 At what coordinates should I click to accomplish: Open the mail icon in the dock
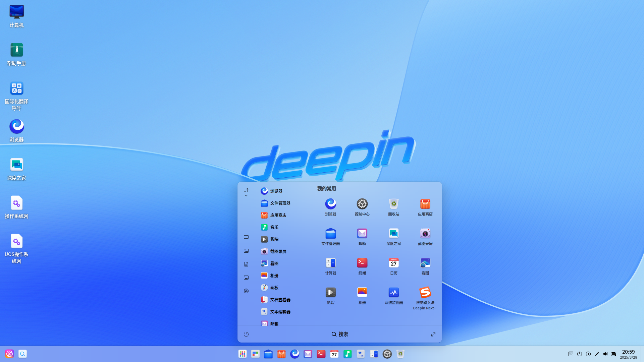[x=308, y=354]
